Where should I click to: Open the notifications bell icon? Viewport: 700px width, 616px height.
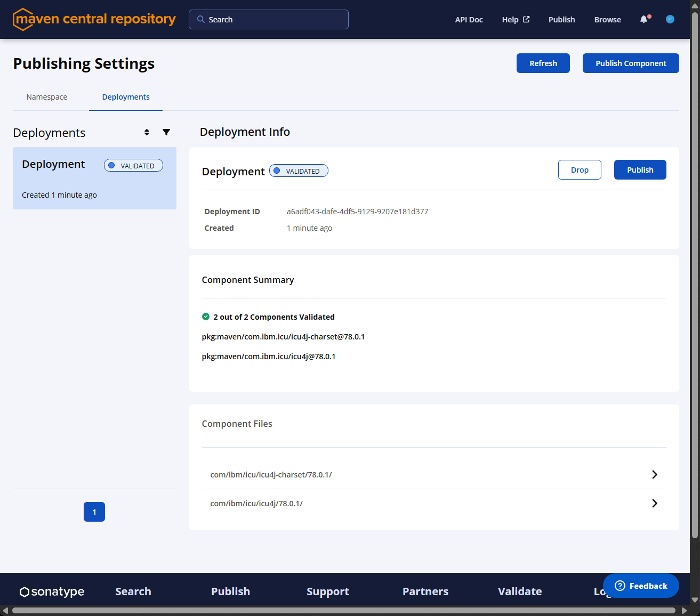pyautogui.click(x=644, y=19)
